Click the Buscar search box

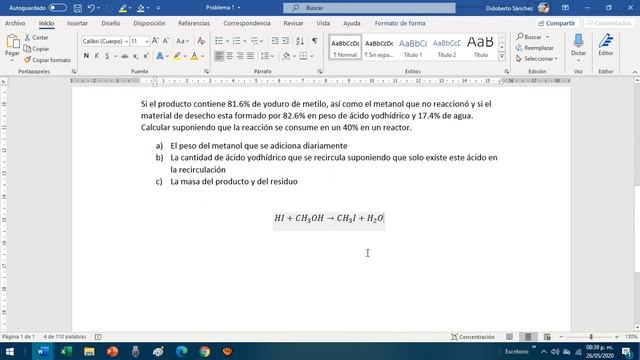coord(369,8)
